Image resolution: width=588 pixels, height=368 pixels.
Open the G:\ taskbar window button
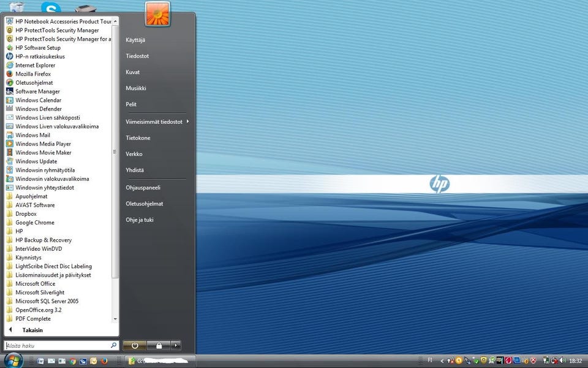[x=160, y=361]
